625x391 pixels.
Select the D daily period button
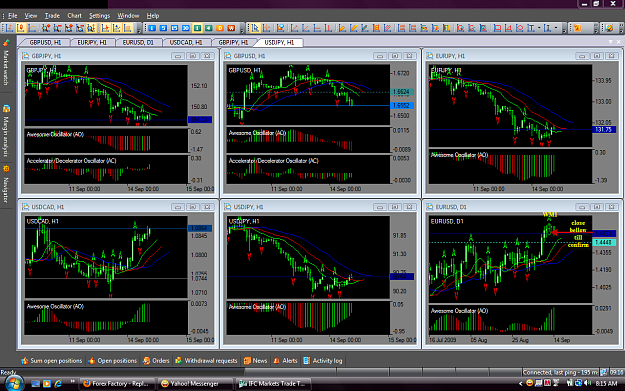[x=220, y=28]
